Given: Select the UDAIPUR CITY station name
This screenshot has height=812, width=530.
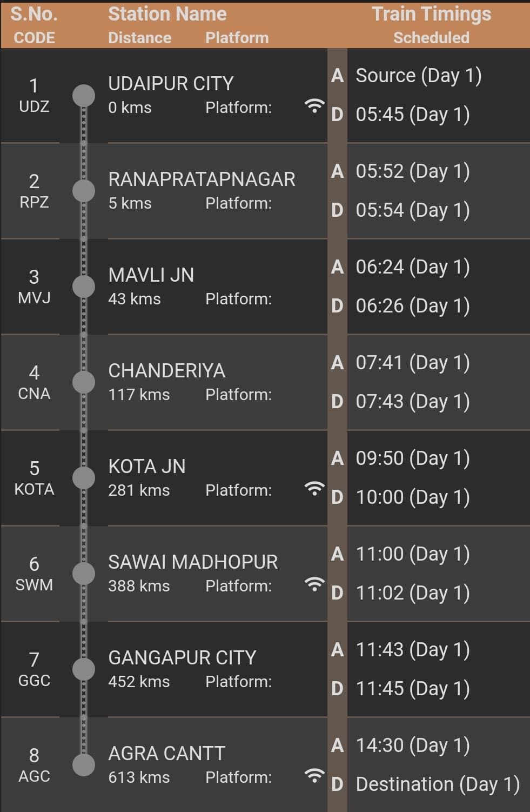Looking at the screenshot, I should tap(171, 84).
